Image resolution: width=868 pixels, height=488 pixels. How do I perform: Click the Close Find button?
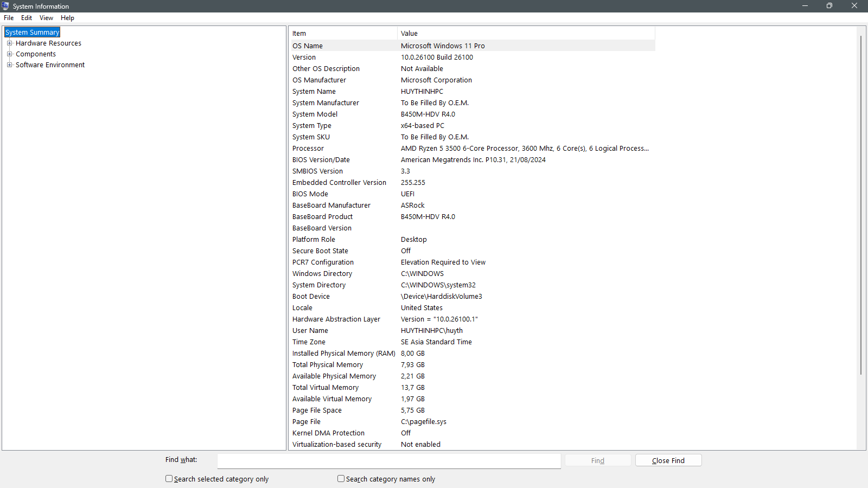click(x=668, y=460)
